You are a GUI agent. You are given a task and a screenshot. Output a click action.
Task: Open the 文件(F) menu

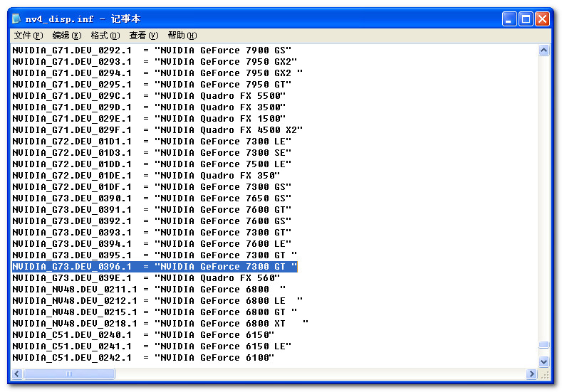click(28, 36)
